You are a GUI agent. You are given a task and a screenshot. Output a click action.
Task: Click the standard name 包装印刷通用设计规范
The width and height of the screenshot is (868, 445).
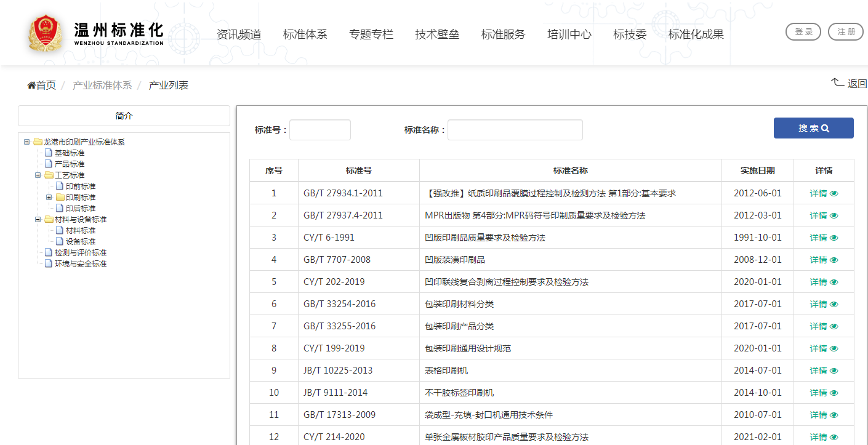click(468, 348)
